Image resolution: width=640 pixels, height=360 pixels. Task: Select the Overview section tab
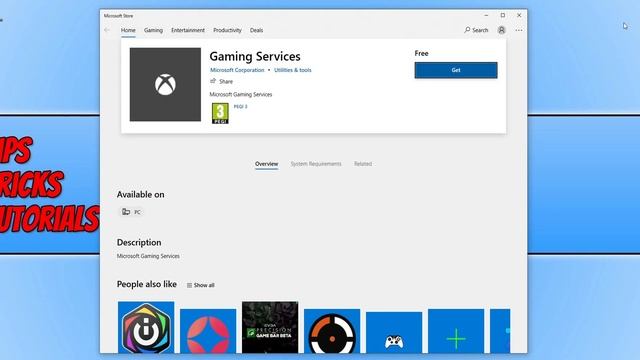pyautogui.click(x=267, y=164)
